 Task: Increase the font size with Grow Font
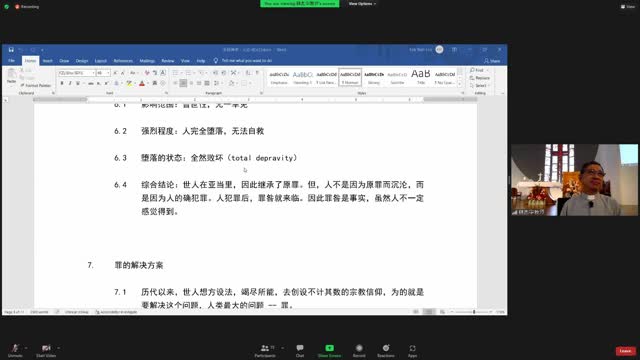(115, 73)
